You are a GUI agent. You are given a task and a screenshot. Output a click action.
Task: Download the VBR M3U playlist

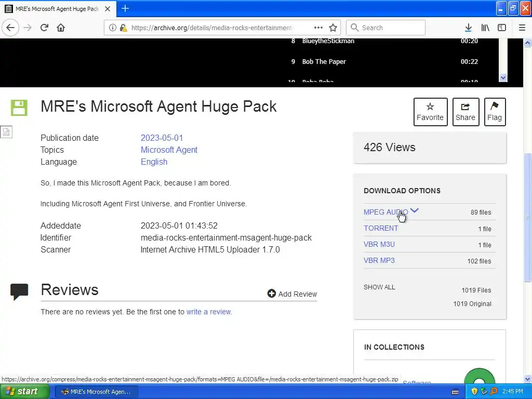click(x=379, y=244)
